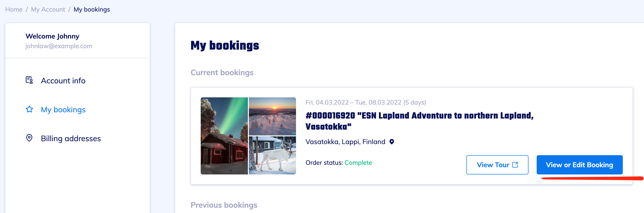Click the Account info document icon
The width and height of the screenshot is (644, 213).
(29, 80)
